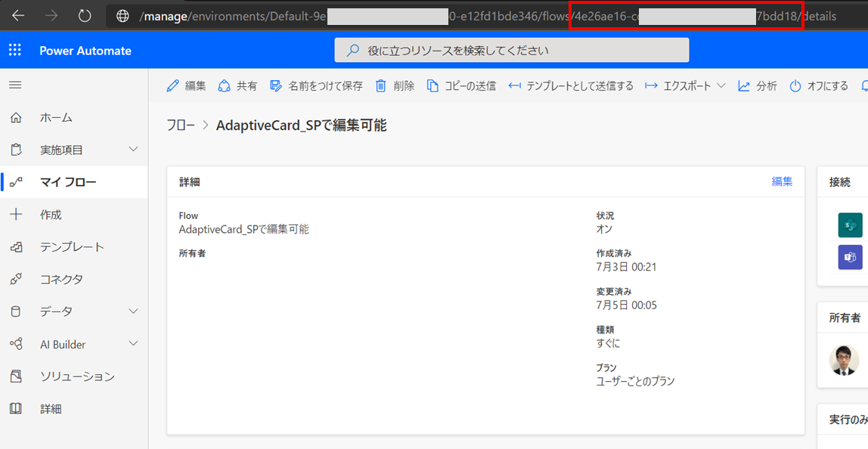The height and width of the screenshot is (449, 868).
Task: Click the solutions icon in sidebar
Action: pos(16,376)
